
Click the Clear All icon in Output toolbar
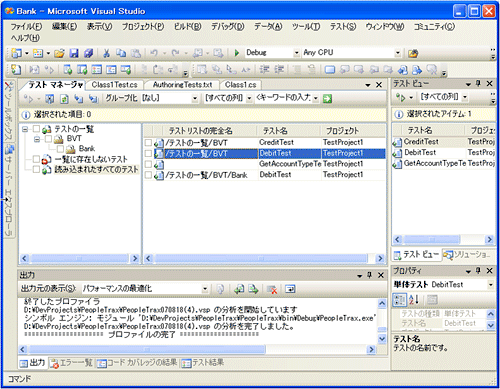pyautogui.click(x=272, y=289)
